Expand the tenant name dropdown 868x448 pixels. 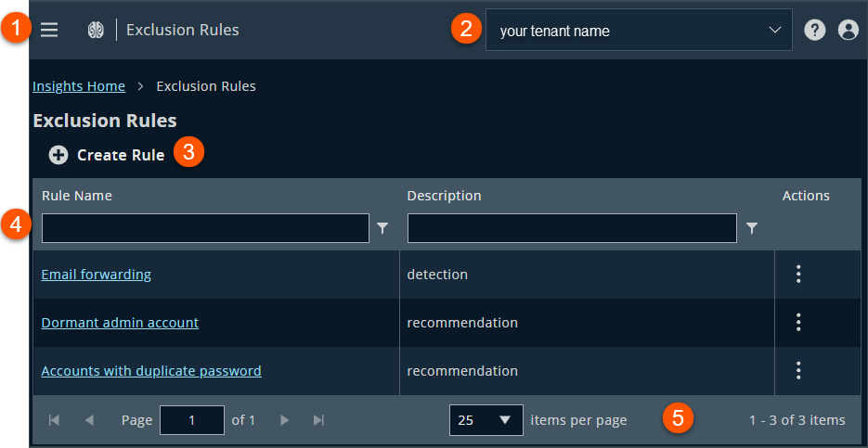[639, 30]
